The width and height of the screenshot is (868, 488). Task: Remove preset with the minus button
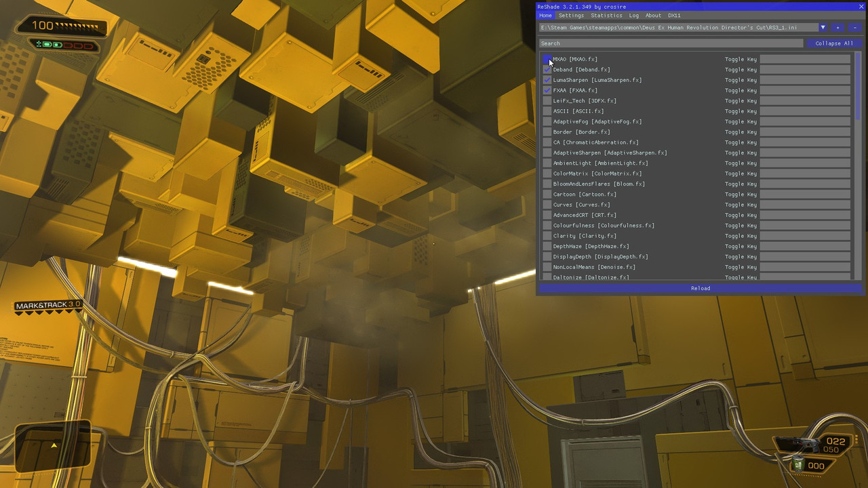click(x=854, y=28)
